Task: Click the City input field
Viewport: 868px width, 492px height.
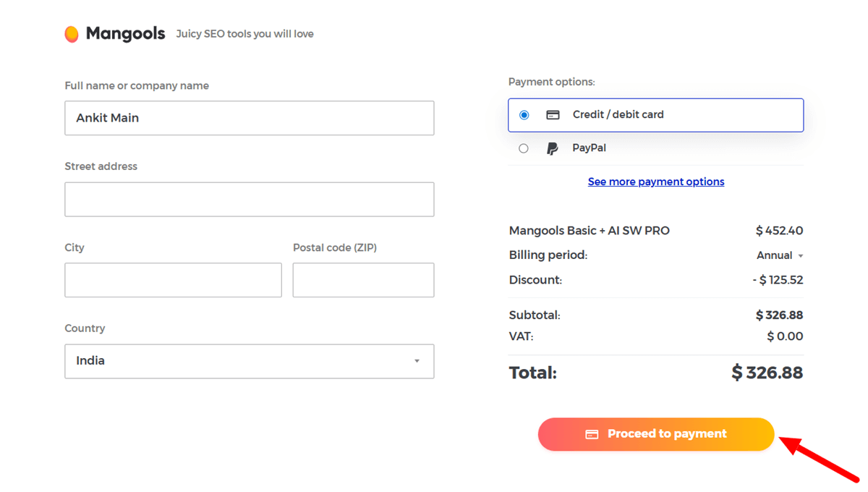Action: (x=173, y=280)
